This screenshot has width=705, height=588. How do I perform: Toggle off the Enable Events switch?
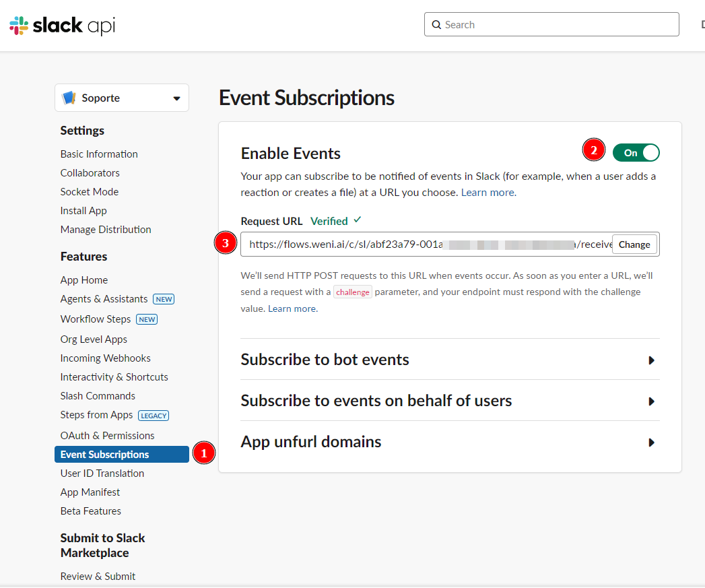pos(636,153)
